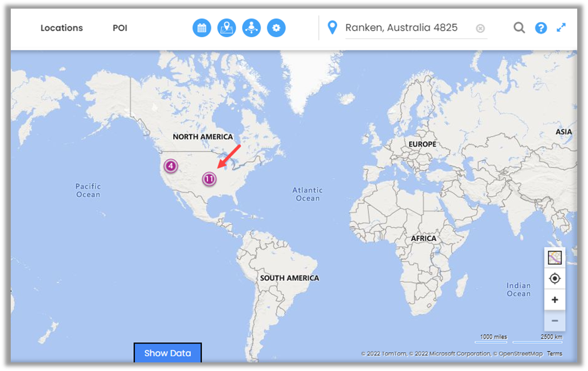Open the settings gear icon

click(276, 28)
